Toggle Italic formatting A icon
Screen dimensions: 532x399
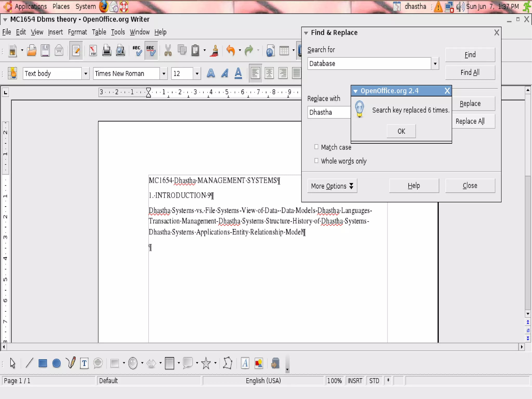225,73
